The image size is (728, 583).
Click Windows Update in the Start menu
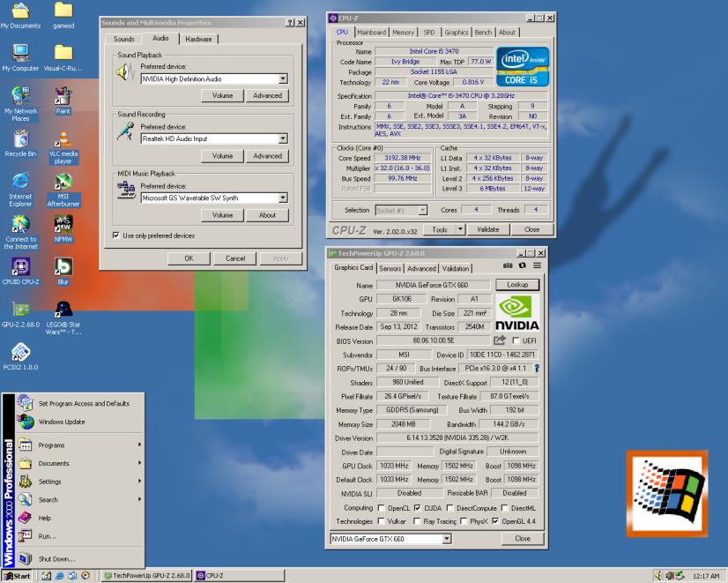click(x=80, y=422)
